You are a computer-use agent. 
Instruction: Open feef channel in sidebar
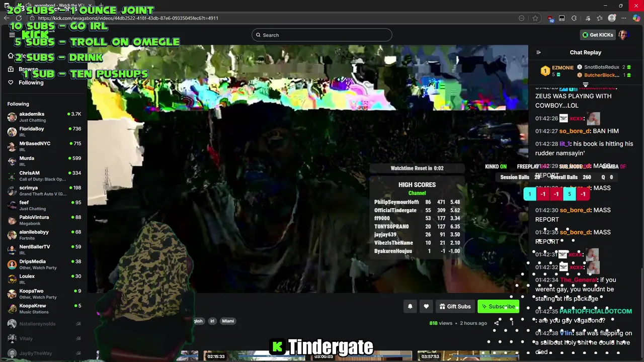click(x=44, y=205)
